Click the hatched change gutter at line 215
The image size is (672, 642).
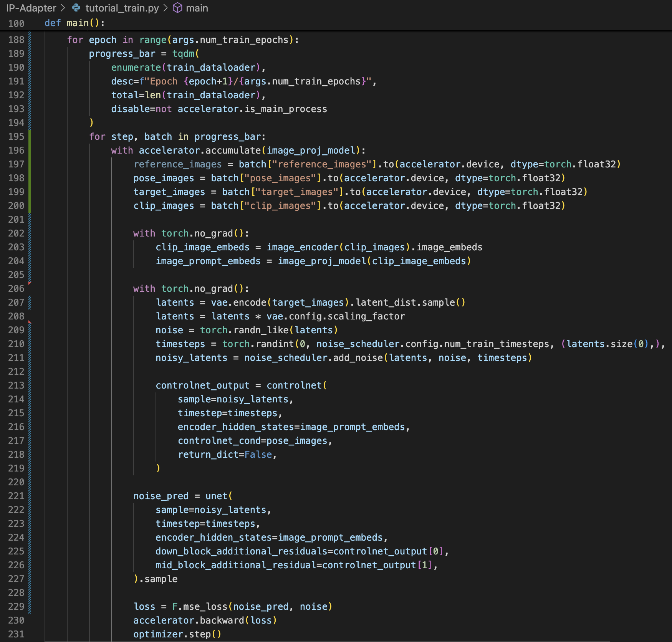30,413
